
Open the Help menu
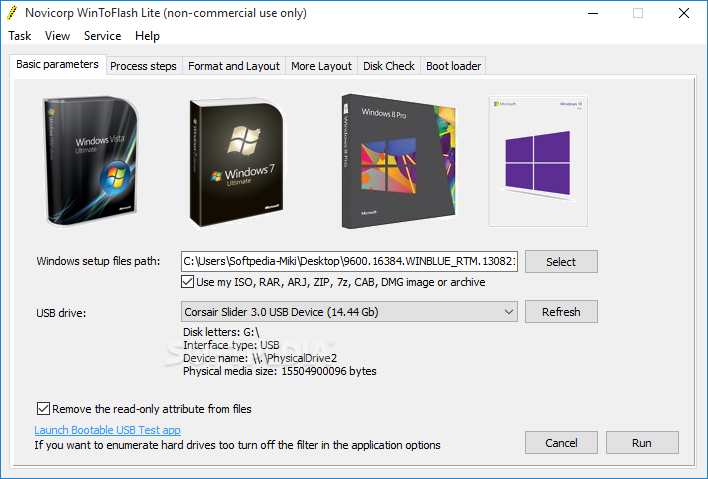[x=147, y=36]
